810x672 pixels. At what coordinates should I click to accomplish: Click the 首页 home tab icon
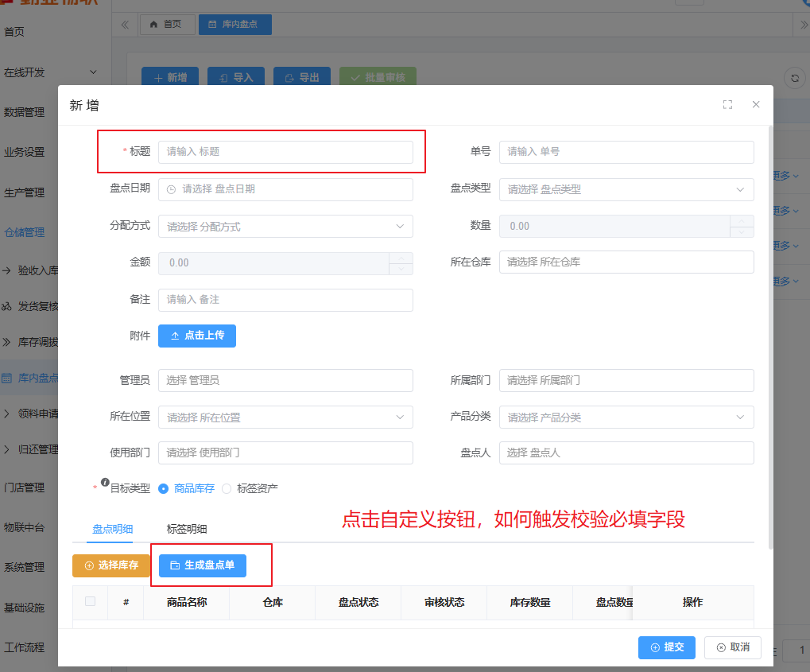(153, 25)
